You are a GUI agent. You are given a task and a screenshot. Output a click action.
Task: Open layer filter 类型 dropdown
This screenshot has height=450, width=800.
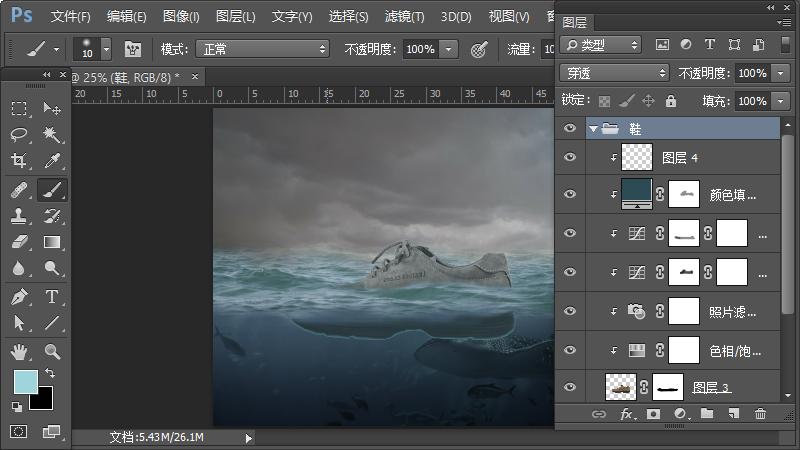(x=601, y=45)
